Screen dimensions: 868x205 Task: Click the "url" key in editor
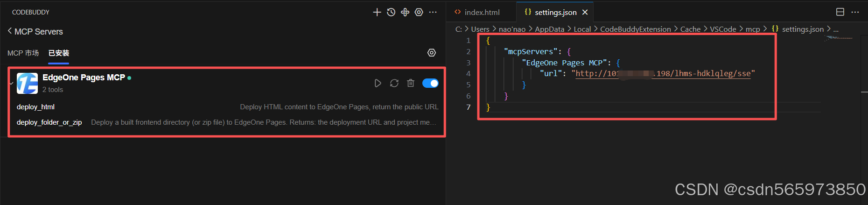coord(551,74)
